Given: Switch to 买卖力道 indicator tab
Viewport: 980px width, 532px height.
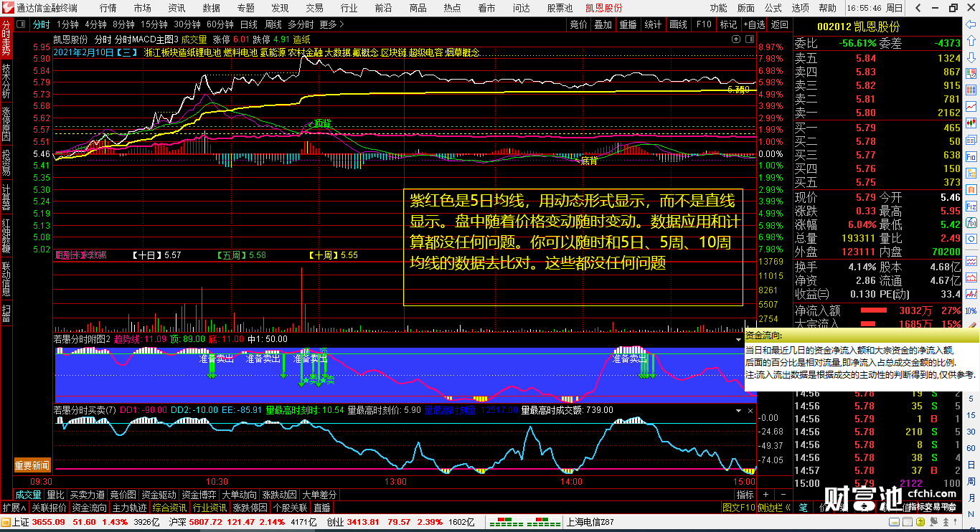Looking at the screenshot, I should click(87, 494).
